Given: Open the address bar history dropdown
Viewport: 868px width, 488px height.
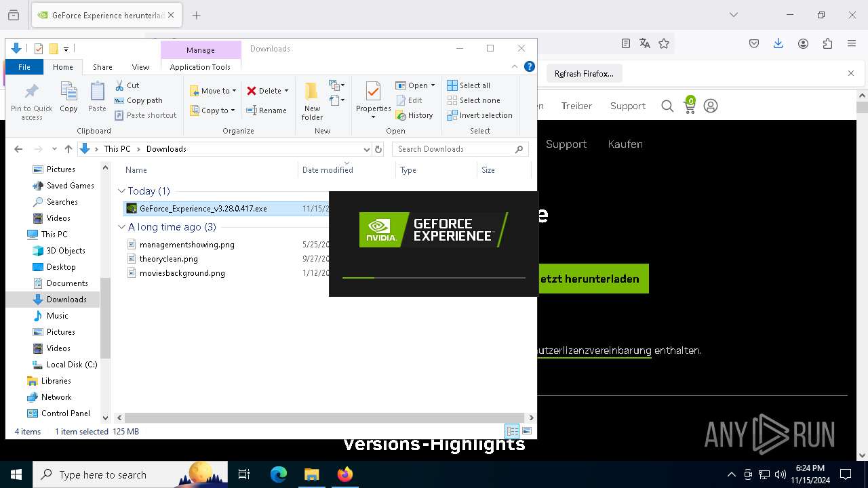Looking at the screenshot, I should [367, 149].
